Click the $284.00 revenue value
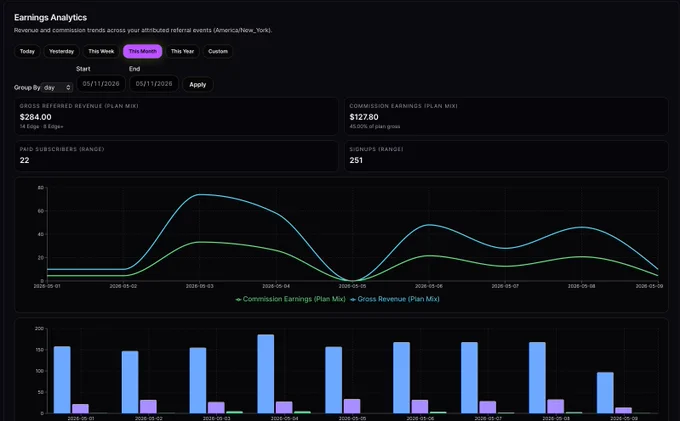 tap(36, 117)
